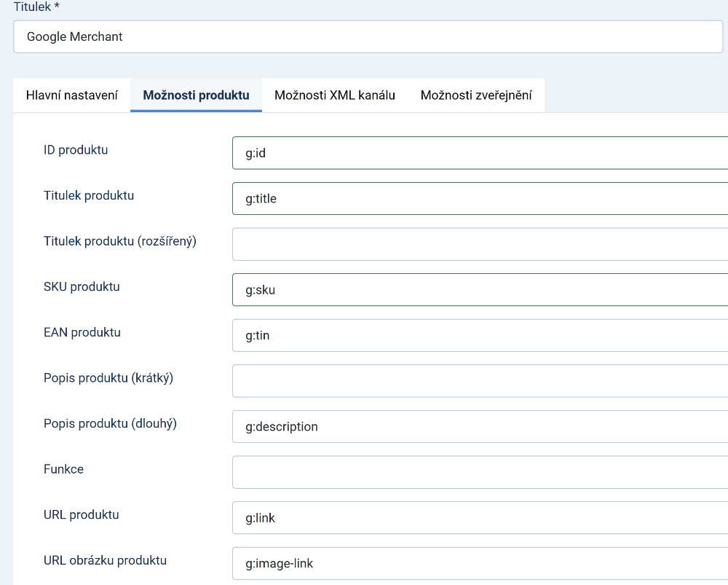
Task: Click the empty Titulek produktu (rozšířený) field
Action: [x=479, y=244]
